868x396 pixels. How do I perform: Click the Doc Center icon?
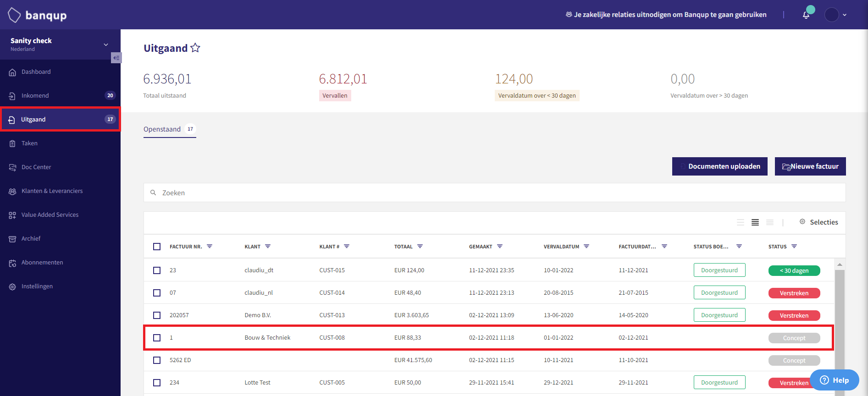[x=12, y=167]
